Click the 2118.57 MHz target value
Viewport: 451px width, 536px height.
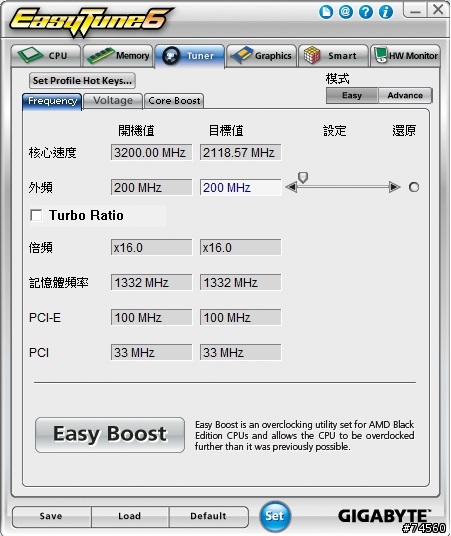(x=240, y=152)
